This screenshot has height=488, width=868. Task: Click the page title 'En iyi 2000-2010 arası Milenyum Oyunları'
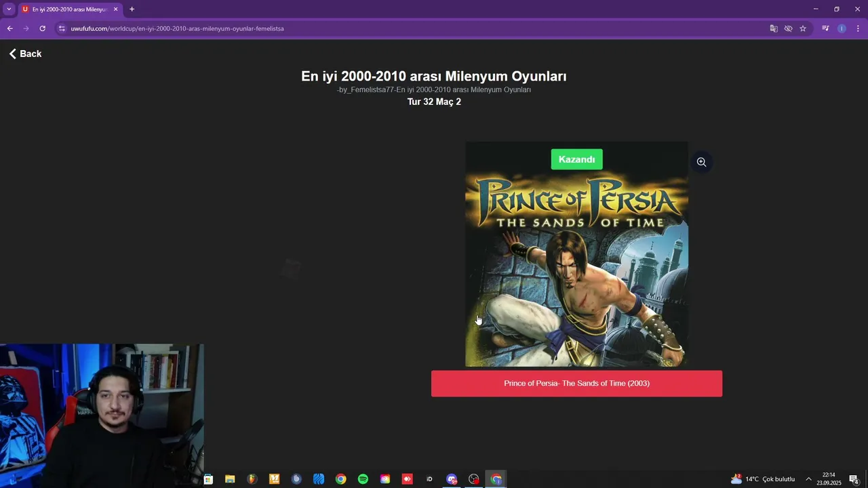coord(434,77)
